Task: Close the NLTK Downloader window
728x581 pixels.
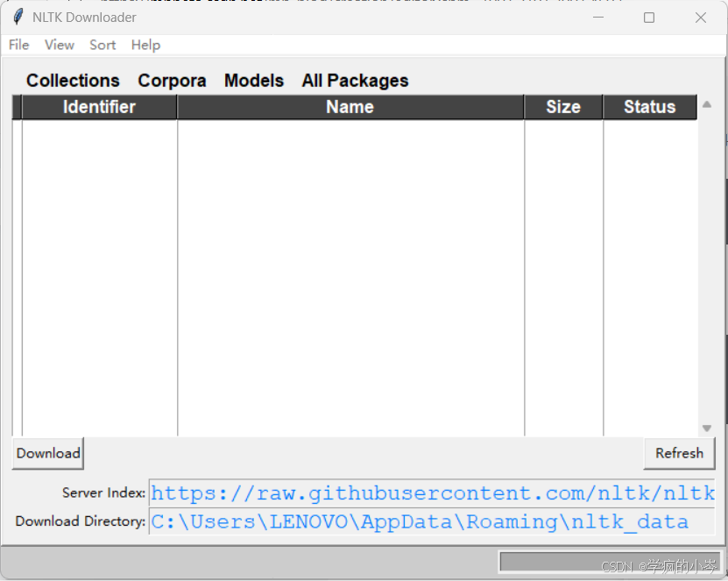Action: [701, 18]
